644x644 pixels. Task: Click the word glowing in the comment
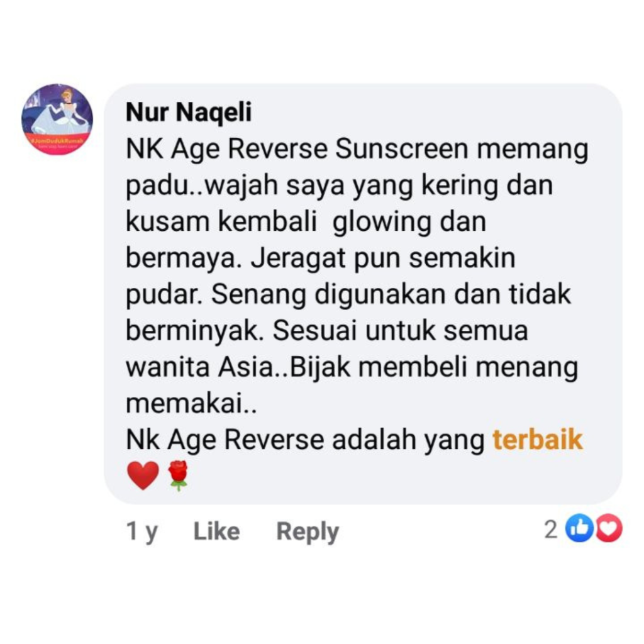tap(382, 222)
